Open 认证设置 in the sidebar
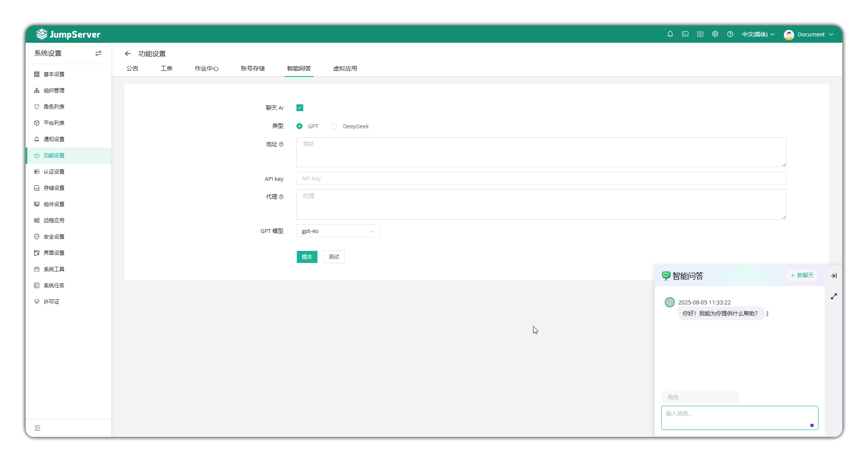The height and width of the screenshot is (454, 868). coord(68,172)
